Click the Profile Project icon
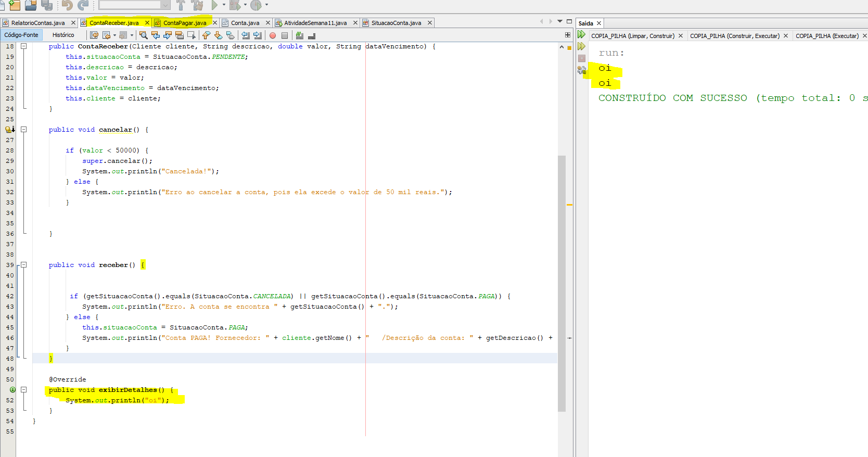This screenshot has width=868, height=457. pos(256,5)
